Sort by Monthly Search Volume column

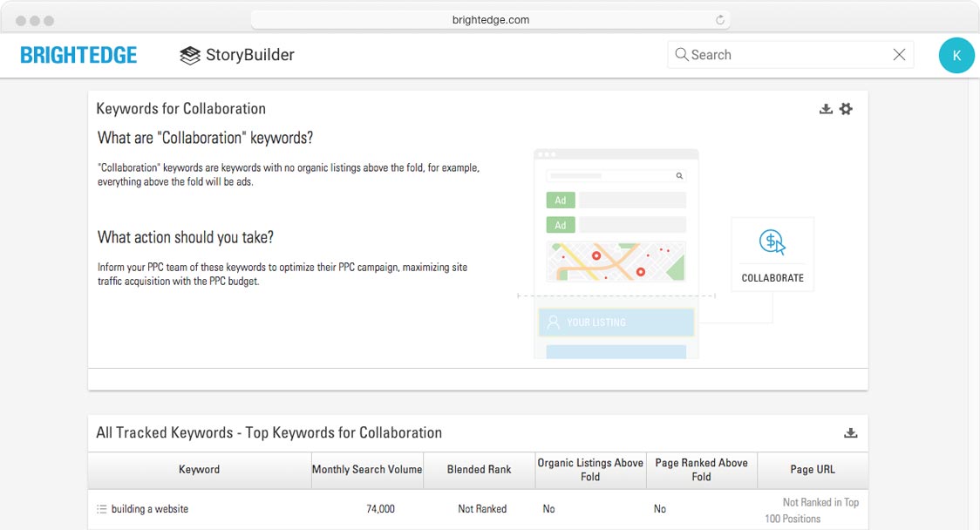[367, 470]
